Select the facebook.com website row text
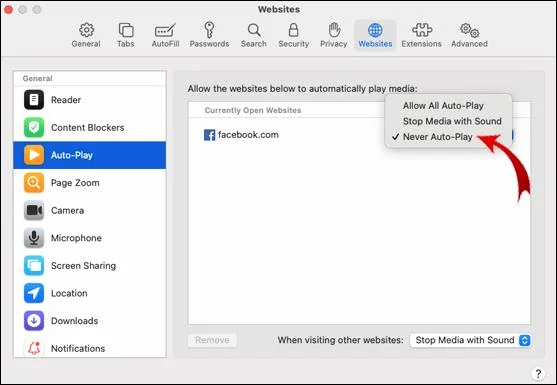Image resolution: width=557 pixels, height=385 pixels. tap(248, 135)
